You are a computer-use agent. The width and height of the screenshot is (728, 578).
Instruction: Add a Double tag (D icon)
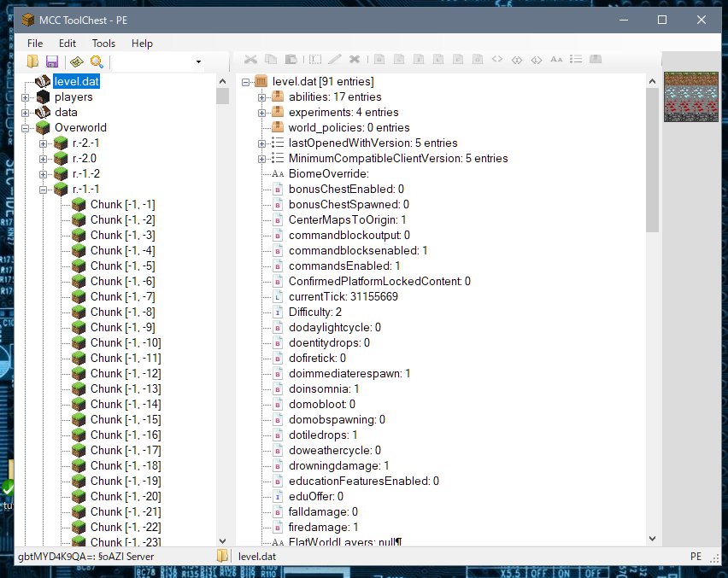pyautogui.click(x=478, y=60)
